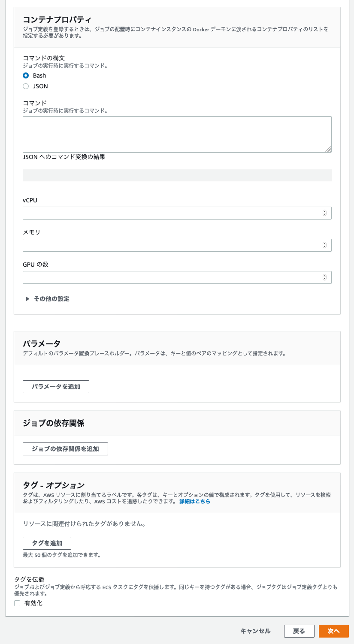Select the JSON command syntax radio button
The width and height of the screenshot is (354, 644).
pyautogui.click(x=26, y=86)
